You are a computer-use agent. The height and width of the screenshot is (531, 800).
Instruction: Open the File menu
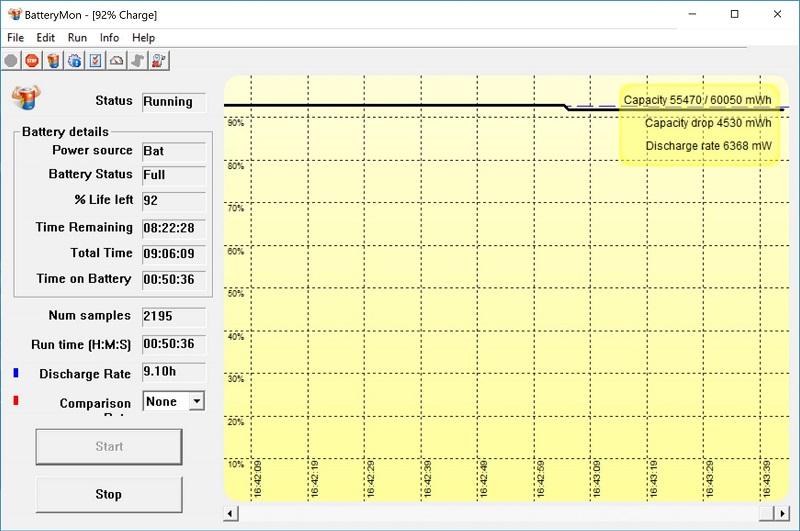(15, 38)
